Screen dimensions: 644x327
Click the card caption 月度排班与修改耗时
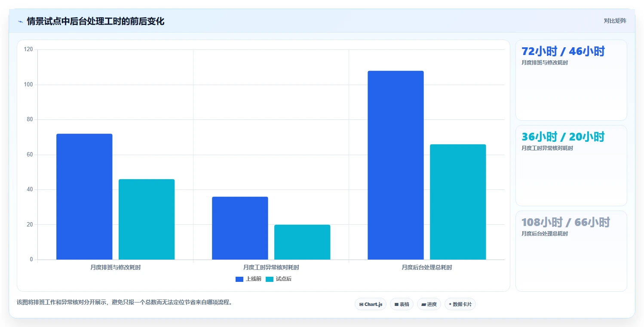coord(545,63)
